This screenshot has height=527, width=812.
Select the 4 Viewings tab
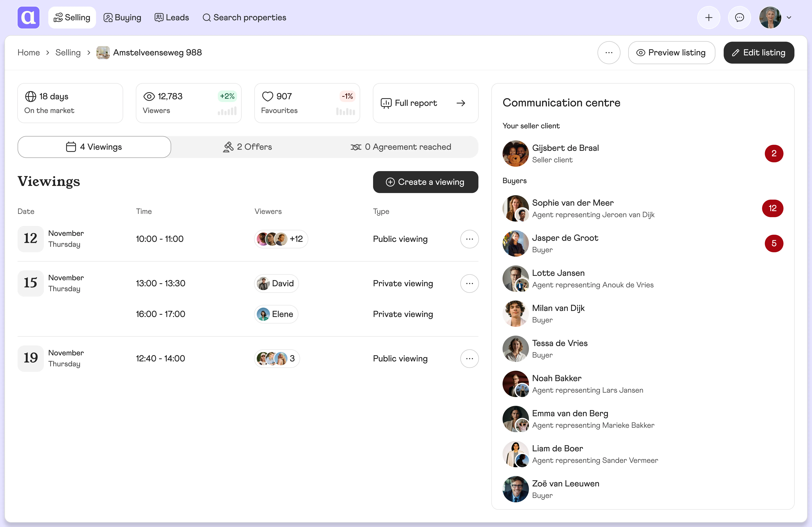pos(94,147)
